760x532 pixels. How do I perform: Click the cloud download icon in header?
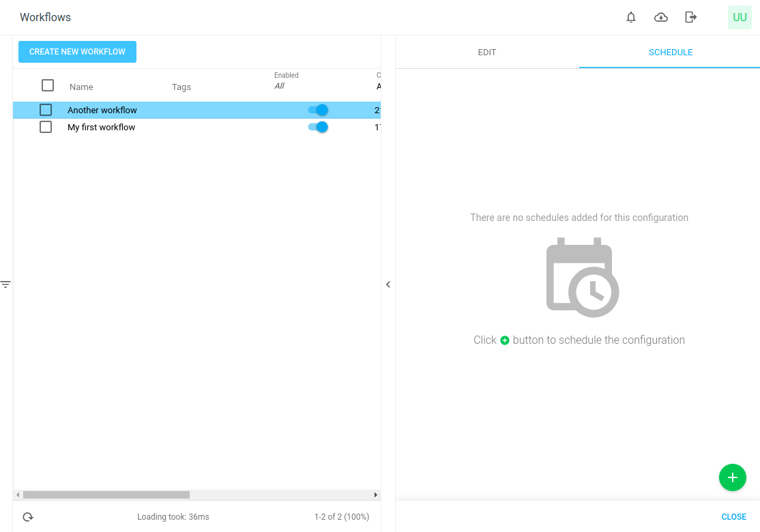660,17
